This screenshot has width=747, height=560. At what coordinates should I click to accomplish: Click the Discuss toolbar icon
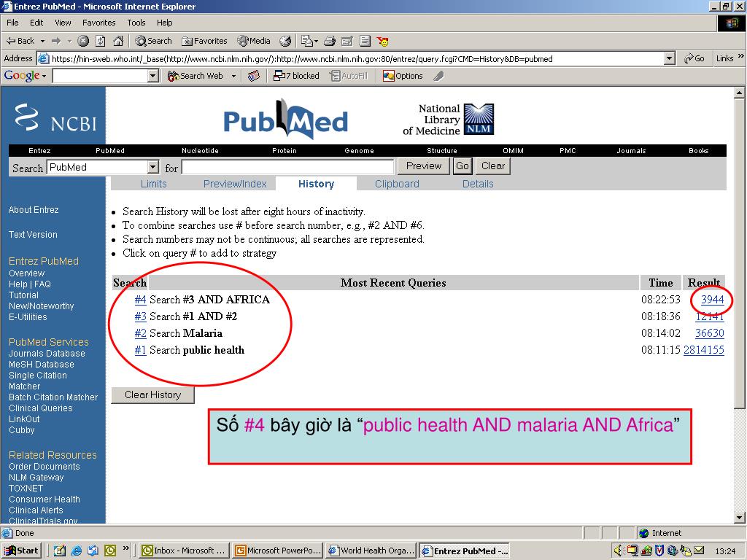pyautogui.click(x=365, y=41)
